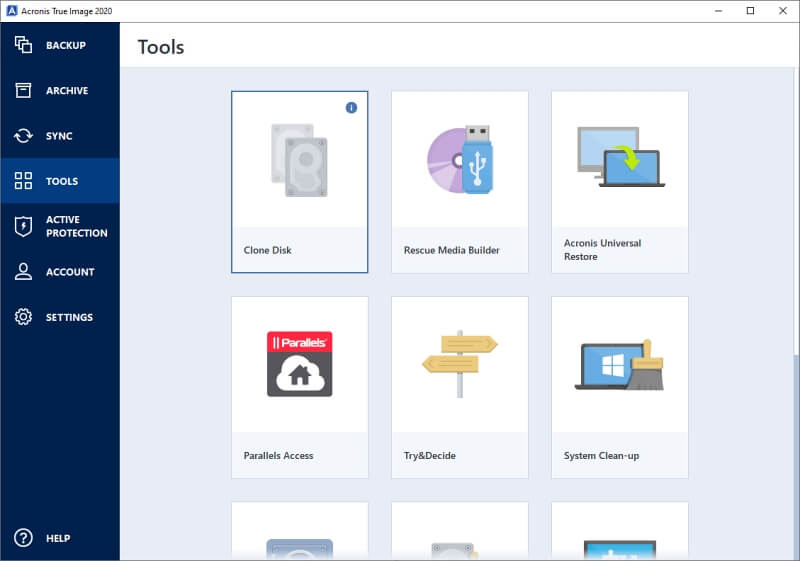Select the TOOLS menu label
Screen dimensions: 800x561
click(x=62, y=181)
